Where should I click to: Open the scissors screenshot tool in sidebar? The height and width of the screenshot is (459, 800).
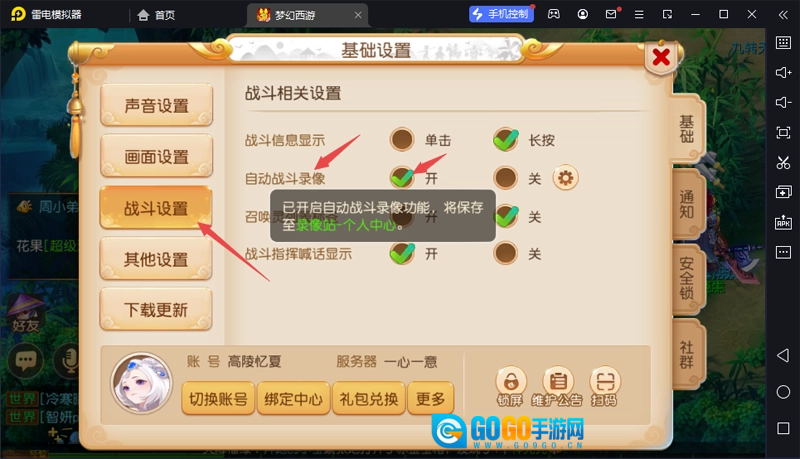783,163
